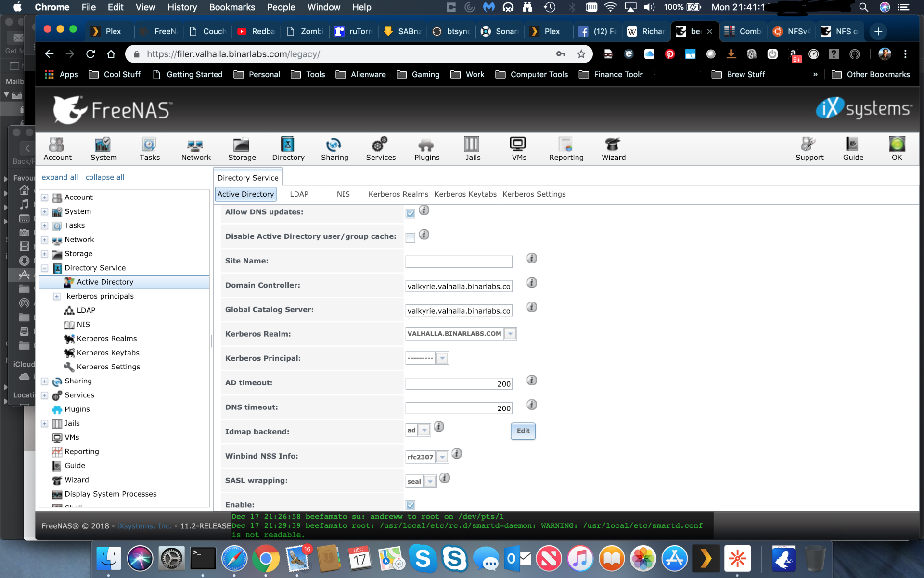Toggle the Allow DNS updates checkbox
Image resolution: width=924 pixels, height=578 pixels.
[x=411, y=213]
